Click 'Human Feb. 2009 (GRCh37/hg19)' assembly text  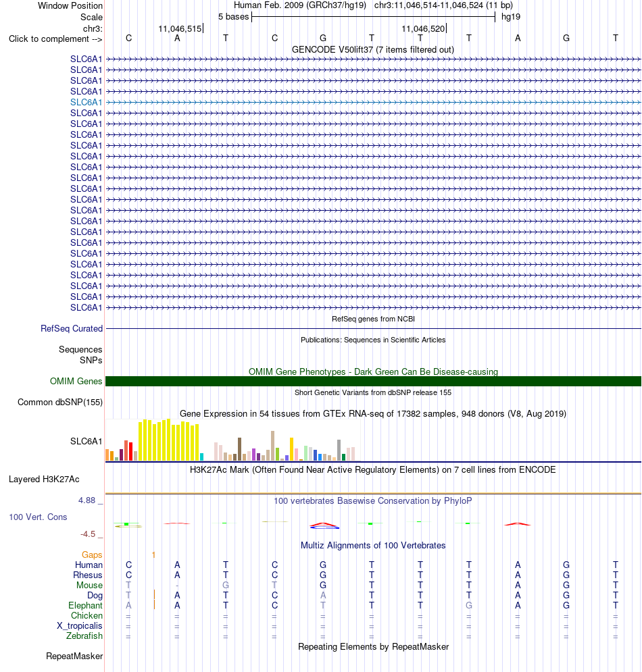[x=300, y=5]
